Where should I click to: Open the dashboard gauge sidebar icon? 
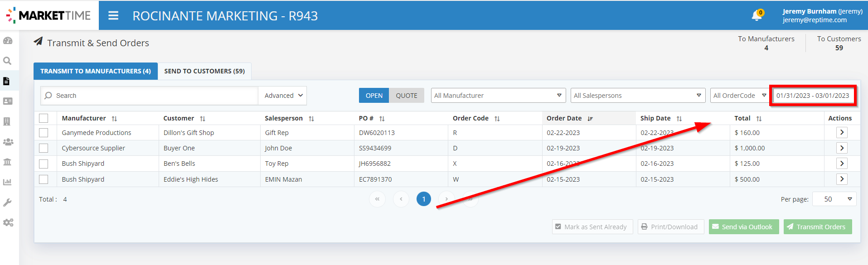pyautogui.click(x=8, y=41)
